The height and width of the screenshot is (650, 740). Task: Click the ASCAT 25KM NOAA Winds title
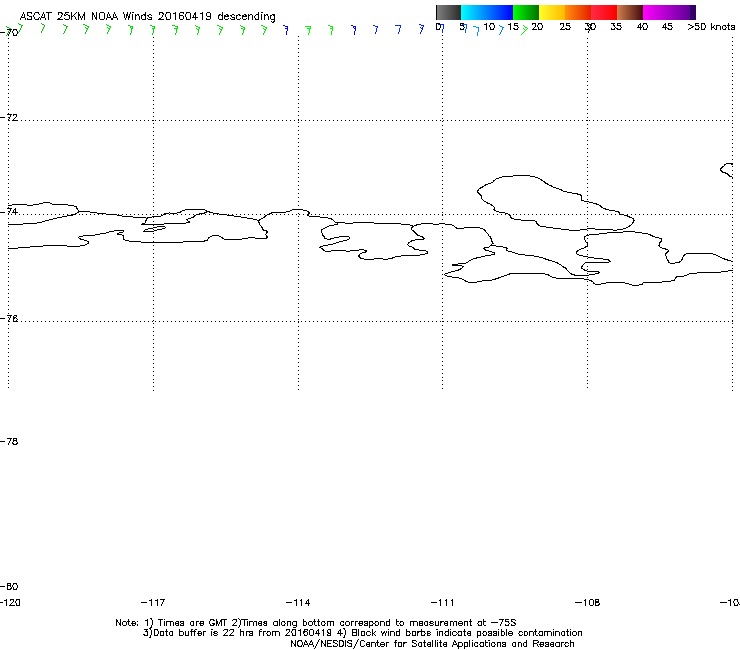(148, 16)
